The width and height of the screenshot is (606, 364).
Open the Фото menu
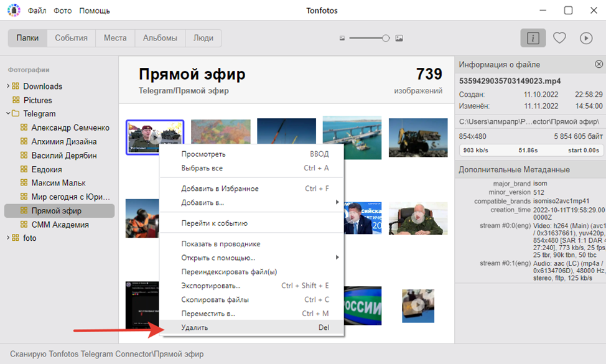pyautogui.click(x=63, y=11)
